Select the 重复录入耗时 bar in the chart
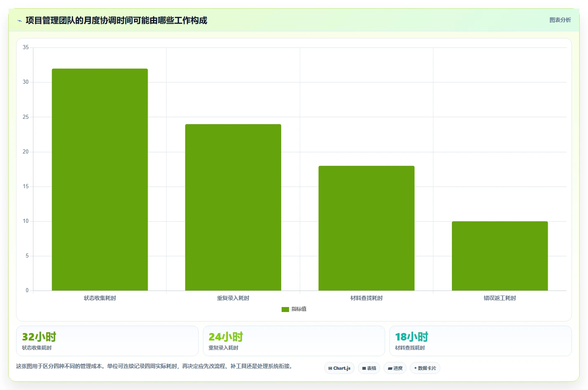Image resolution: width=588 pixels, height=390 pixels. tap(233, 207)
